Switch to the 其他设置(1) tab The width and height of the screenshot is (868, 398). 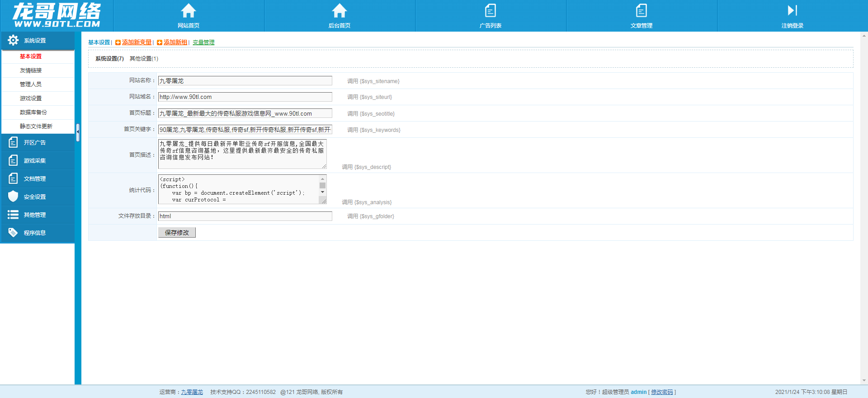coord(144,59)
